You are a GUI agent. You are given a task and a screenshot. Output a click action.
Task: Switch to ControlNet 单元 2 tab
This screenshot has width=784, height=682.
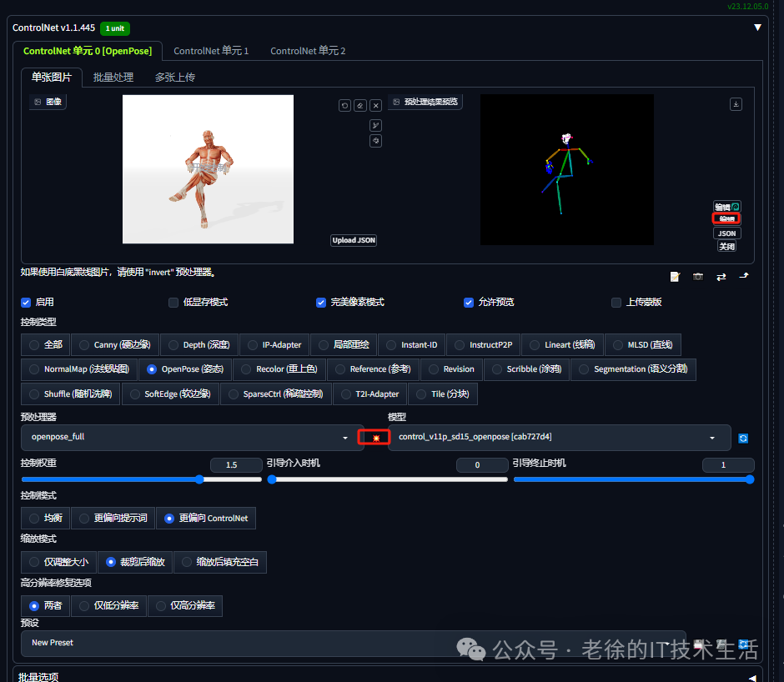tap(308, 51)
